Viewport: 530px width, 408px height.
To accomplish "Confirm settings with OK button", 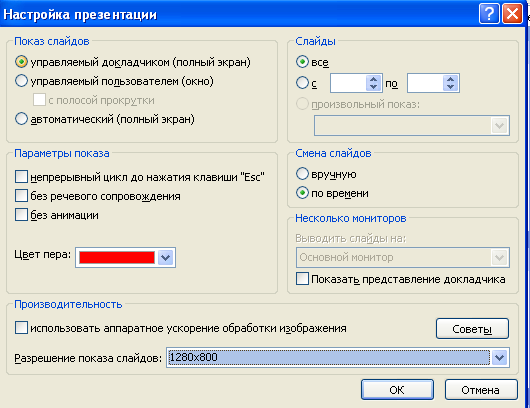I will [x=397, y=390].
